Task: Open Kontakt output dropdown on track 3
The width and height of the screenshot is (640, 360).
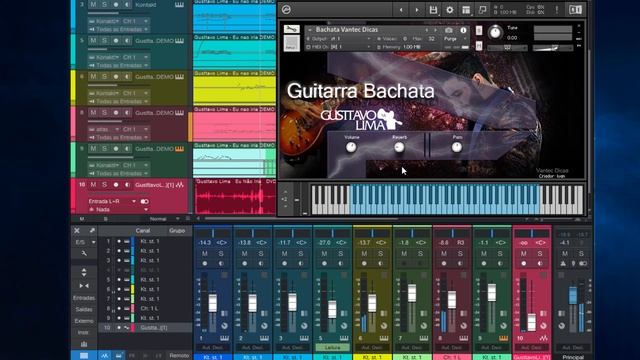Action: pos(104,21)
